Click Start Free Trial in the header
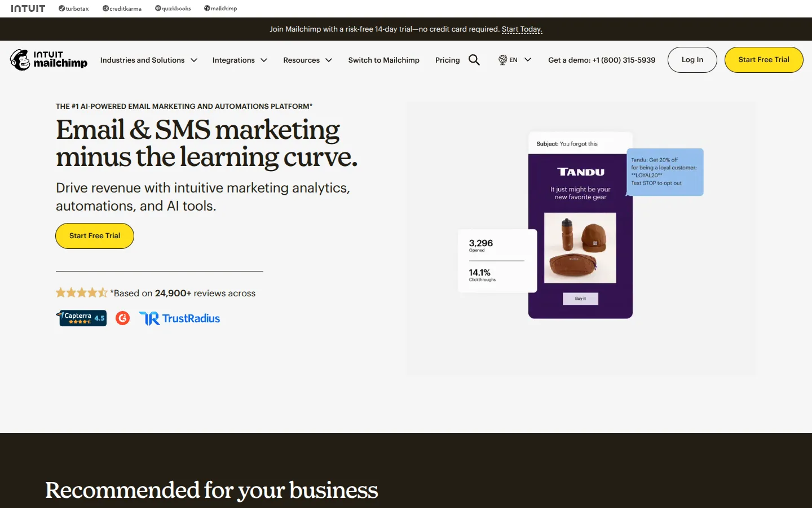Image resolution: width=812 pixels, height=508 pixels. tap(764, 60)
